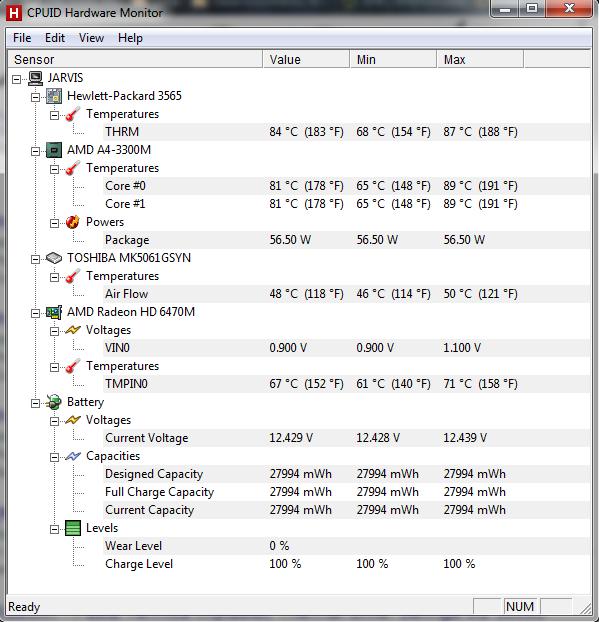This screenshot has height=622, width=599.
Task: Click the JARVIS computer icon
Action: tap(36, 78)
